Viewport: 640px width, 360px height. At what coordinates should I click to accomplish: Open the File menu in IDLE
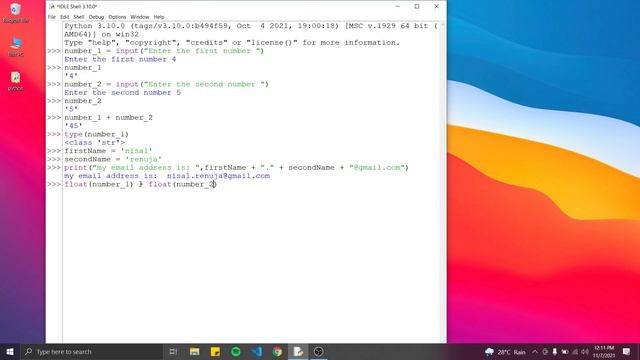click(51, 17)
